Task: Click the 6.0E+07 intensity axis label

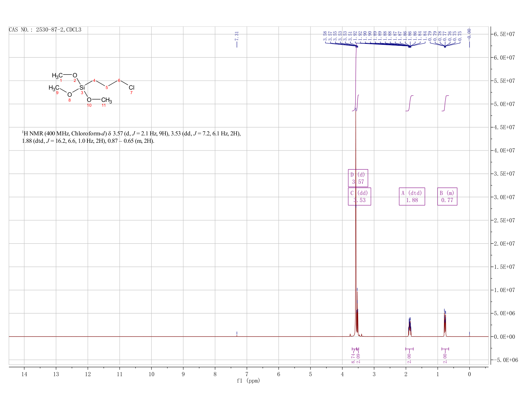Action: point(504,57)
